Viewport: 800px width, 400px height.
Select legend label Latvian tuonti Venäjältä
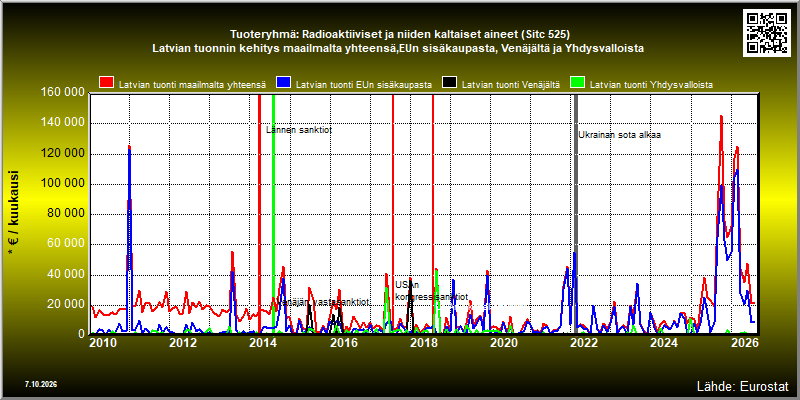pyautogui.click(x=511, y=85)
